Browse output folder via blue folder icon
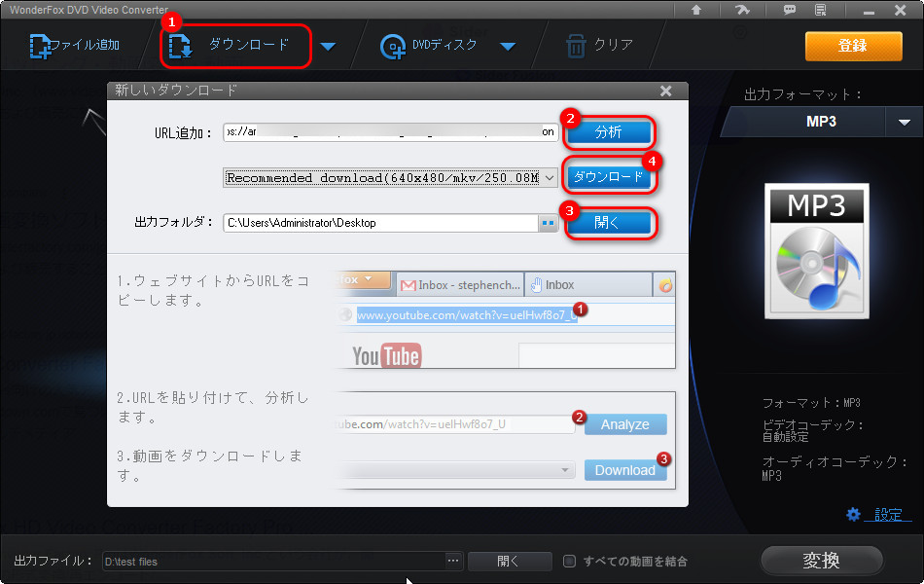The width and height of the screenshot is (924, 584). 548,223
